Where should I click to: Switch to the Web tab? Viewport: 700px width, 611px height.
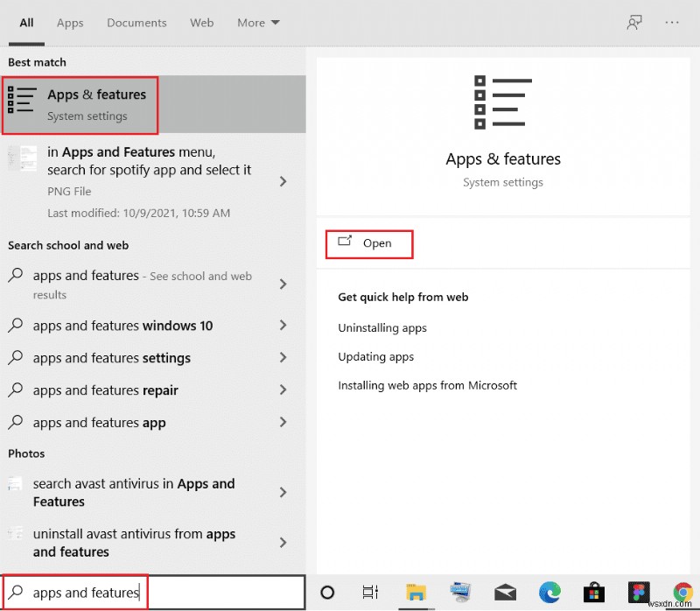[201, 23]
